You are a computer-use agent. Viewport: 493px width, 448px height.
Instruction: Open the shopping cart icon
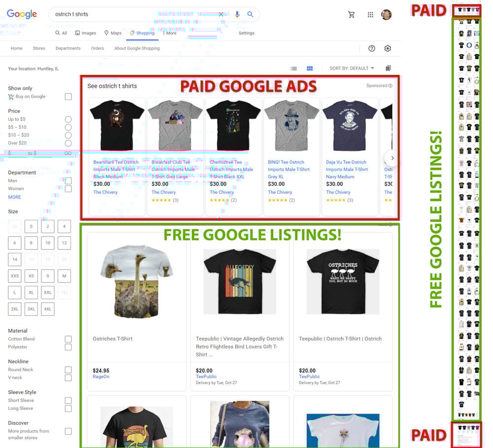point(352,14)
